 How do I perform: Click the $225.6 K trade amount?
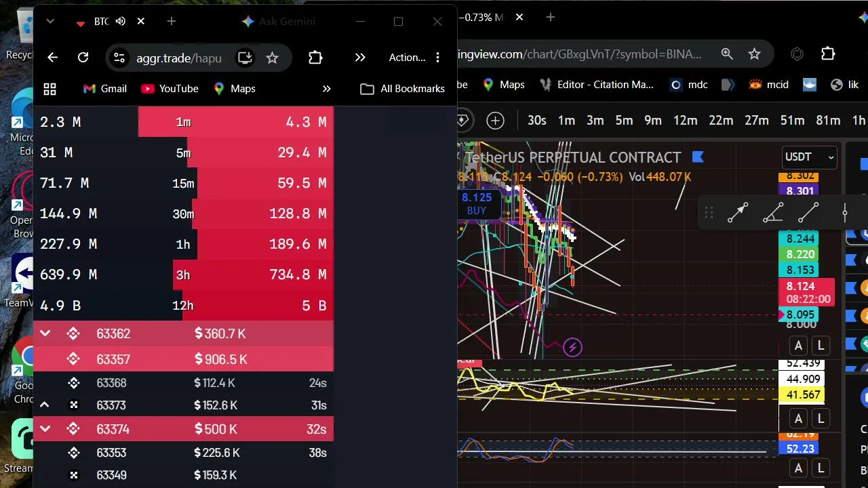click(x=216, y=453)
